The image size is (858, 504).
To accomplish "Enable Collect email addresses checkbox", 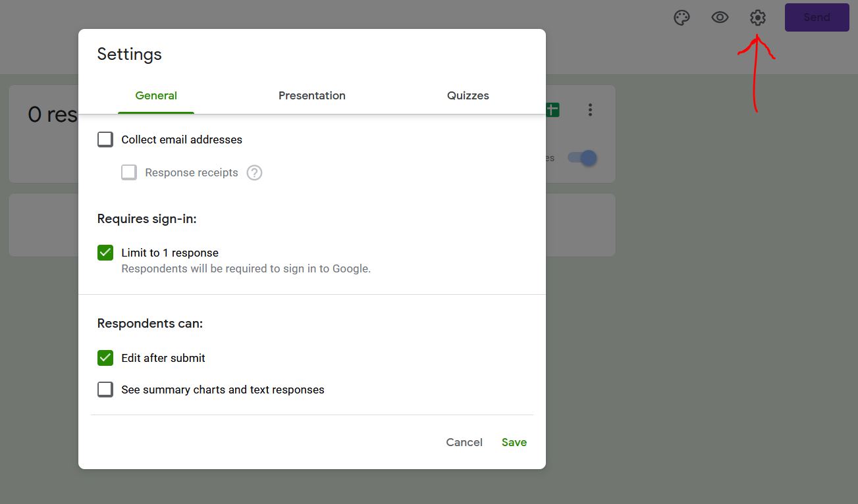I will [105, 139].
